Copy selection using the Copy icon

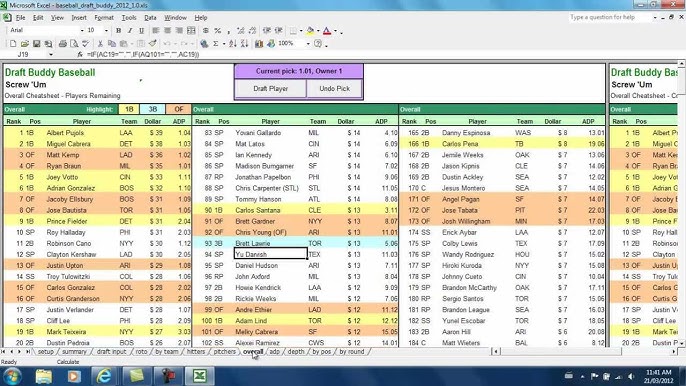[112, 43]
